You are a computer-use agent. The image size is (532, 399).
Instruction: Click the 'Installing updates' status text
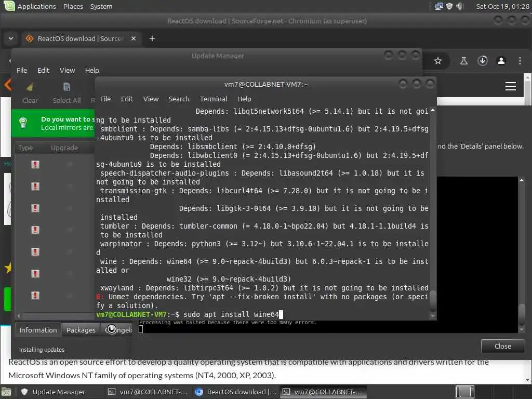(42, 350)
